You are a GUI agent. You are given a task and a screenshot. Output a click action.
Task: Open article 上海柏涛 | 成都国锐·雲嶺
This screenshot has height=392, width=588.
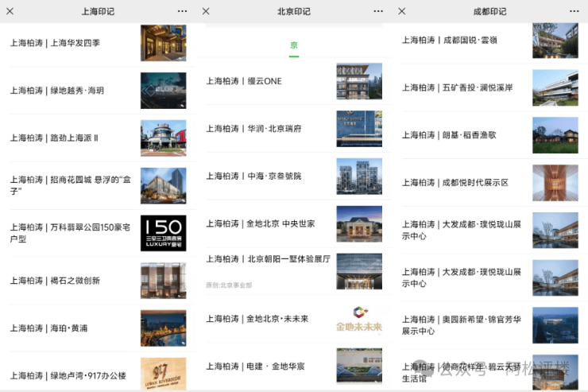[x=450, y=41]
